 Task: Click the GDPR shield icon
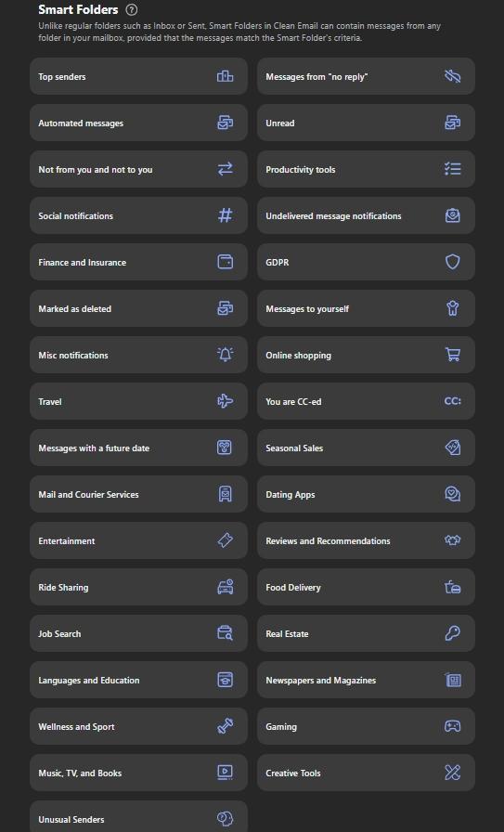453,262
